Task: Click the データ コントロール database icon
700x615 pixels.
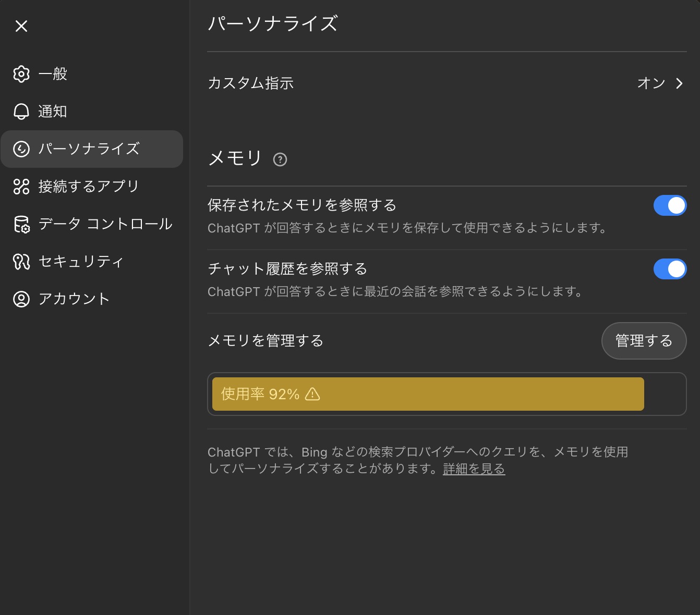Action: (x=21, y=224)
